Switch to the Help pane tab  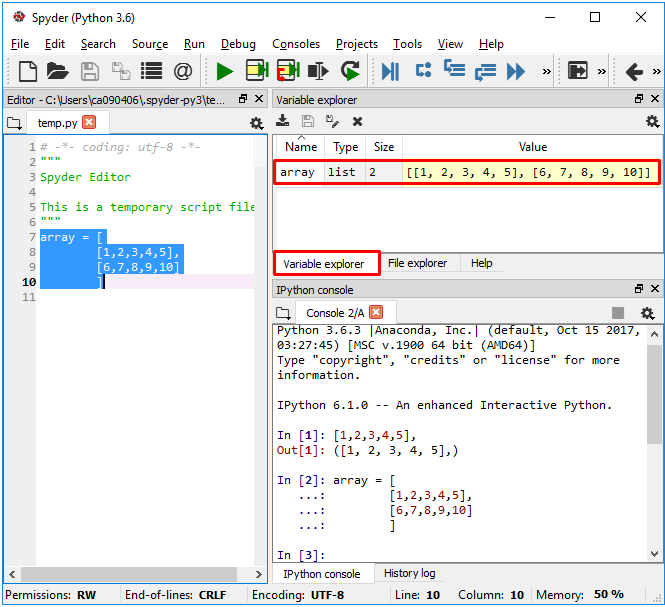click(x=481, y=263)
